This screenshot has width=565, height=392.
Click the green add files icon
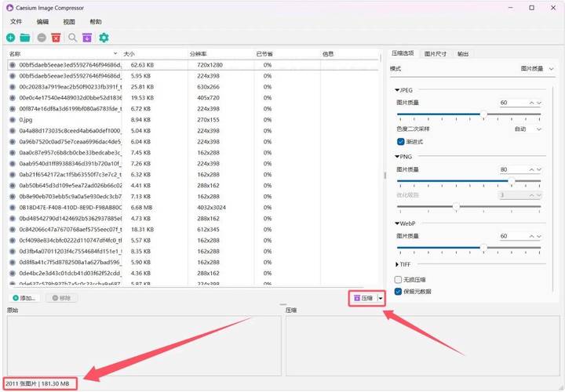10,38
